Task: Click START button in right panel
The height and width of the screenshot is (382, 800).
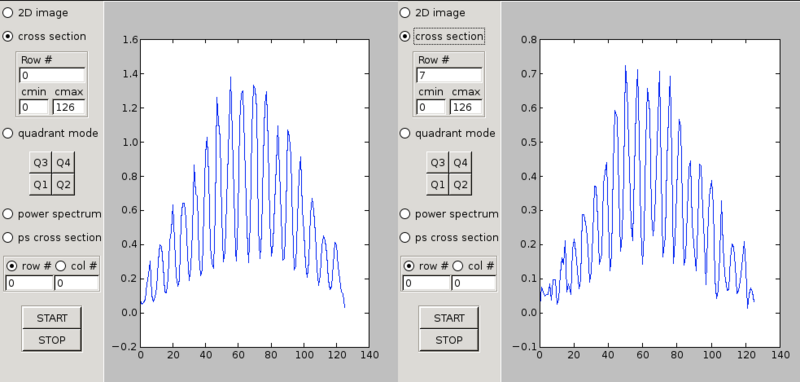Action: tap(449, 318)
